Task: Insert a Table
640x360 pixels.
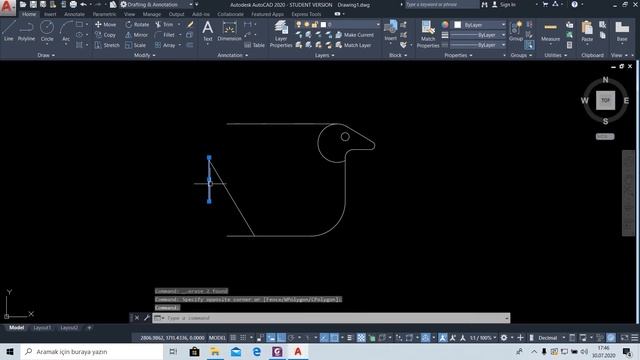Action: pos(254,45)
